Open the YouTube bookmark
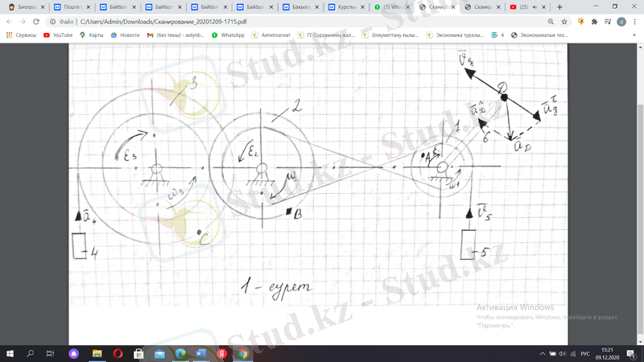The image size is (644, 362). (x=58, y=35)
